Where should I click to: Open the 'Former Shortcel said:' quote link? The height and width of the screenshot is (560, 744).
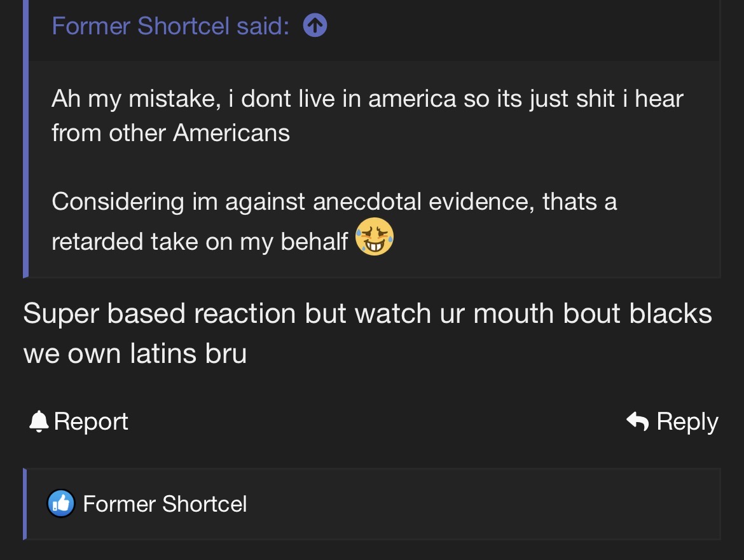pyautogui.click(x=170, y=26)
